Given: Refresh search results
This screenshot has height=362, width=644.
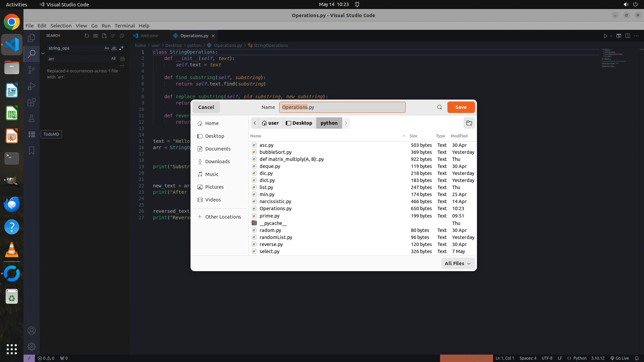Looking at the screenshot, I should tap(87, 36).
